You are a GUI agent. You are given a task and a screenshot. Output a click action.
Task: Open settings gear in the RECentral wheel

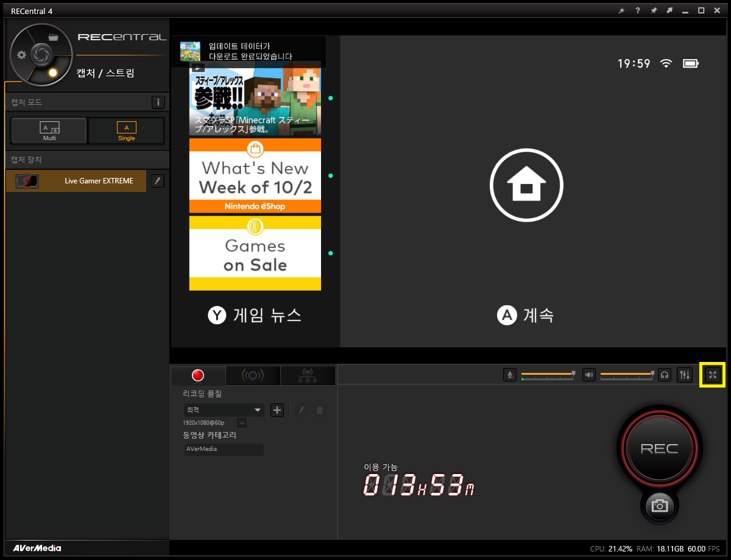click(x=21, y=55)
